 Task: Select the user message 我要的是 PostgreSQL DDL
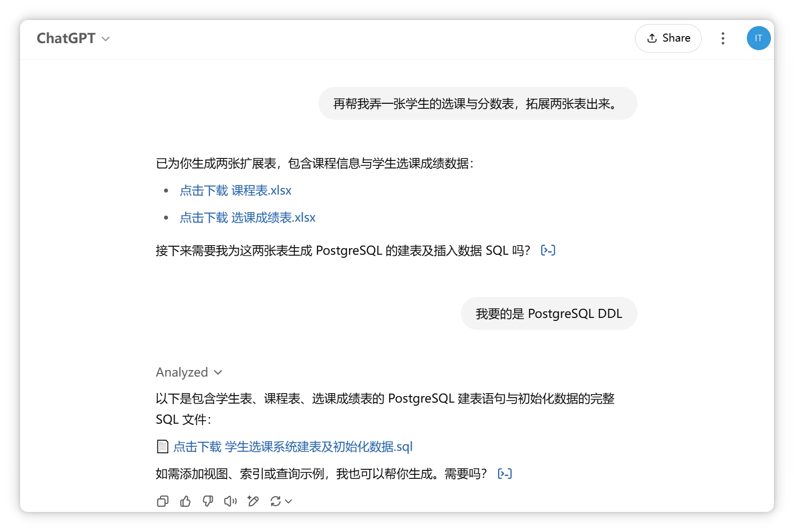[x=549, y=313]
